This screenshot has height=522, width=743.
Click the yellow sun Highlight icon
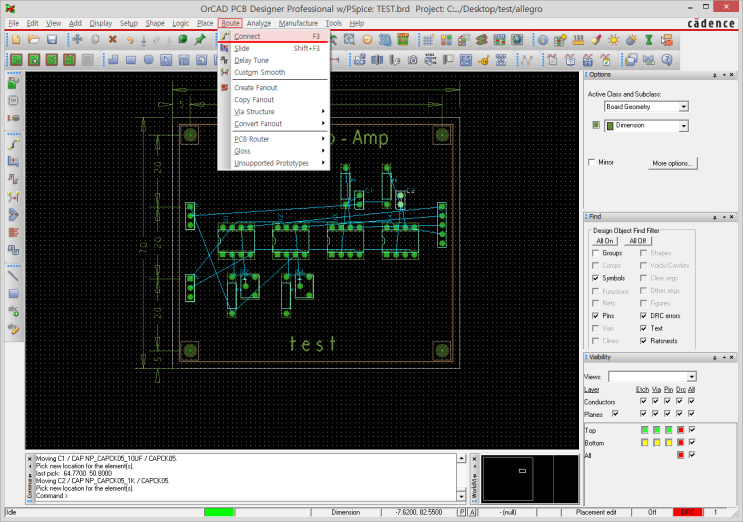coord(614,39)
